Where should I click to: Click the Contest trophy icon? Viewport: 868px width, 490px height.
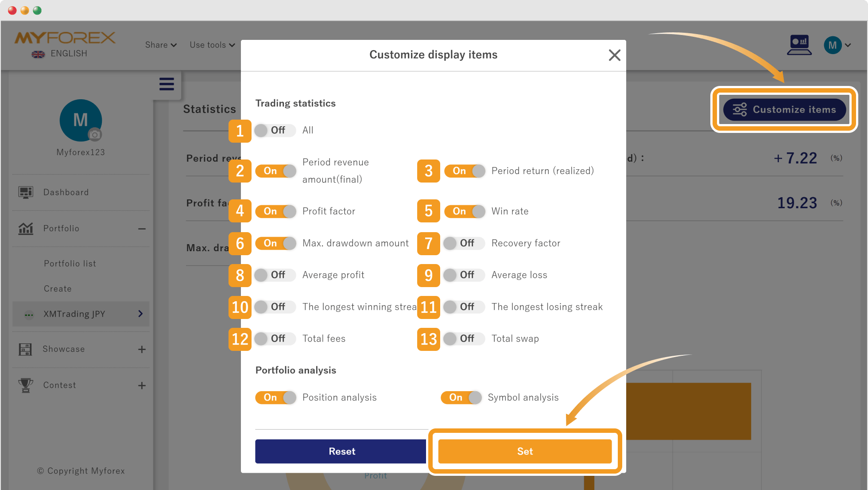pos(26,385)
